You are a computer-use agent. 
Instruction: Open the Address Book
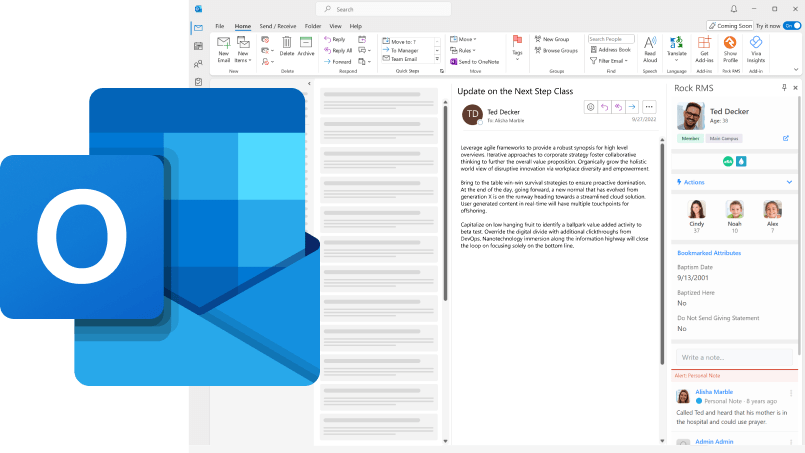click(x=610, y=50)
